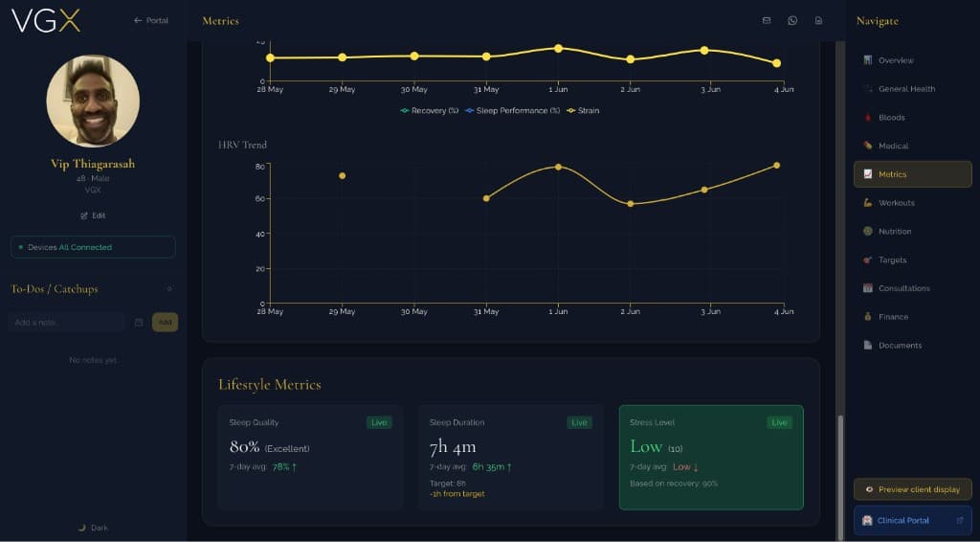
Task: Click the Sleep Quality card
Action: click(311, 458)
